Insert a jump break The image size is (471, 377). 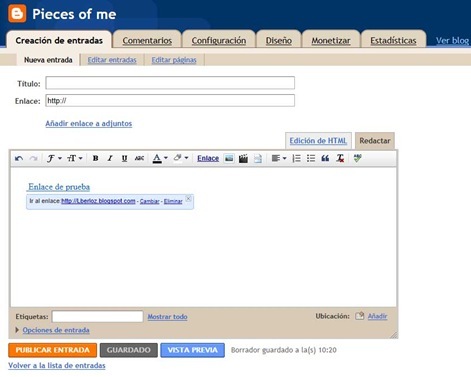[258, 159]
